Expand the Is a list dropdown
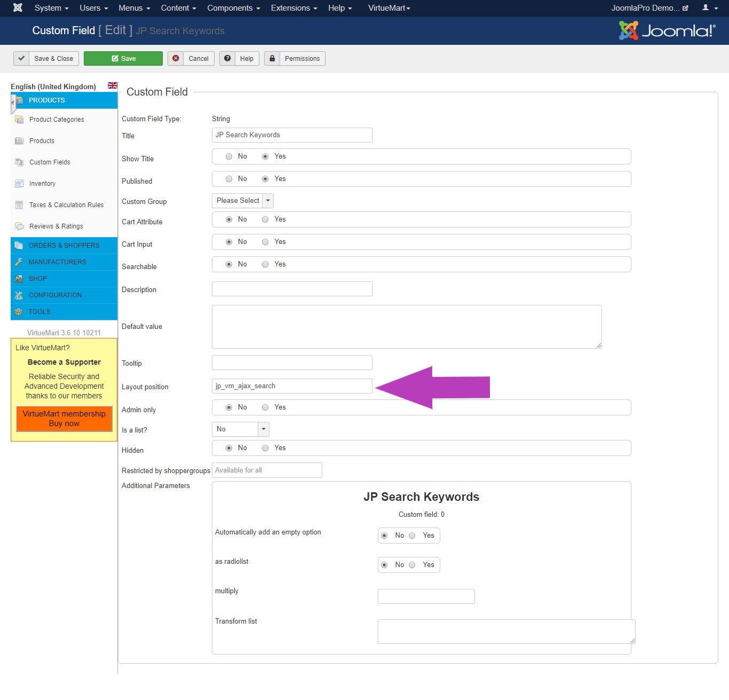 click(x=241, y=429)
